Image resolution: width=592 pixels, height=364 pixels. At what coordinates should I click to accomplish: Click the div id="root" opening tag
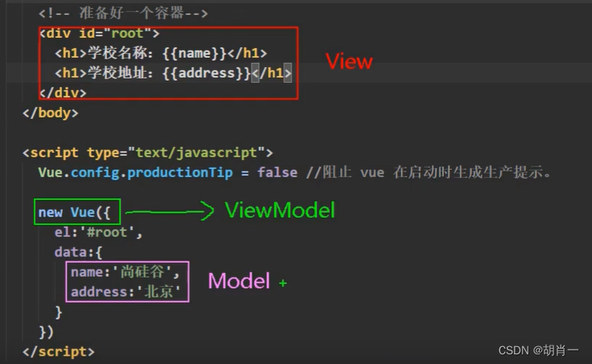99,33
